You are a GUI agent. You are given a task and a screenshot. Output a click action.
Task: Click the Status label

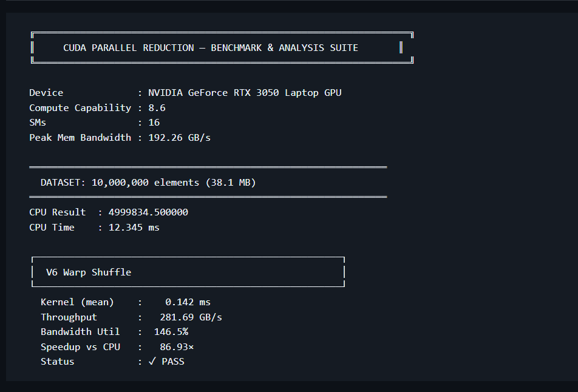click(58, 362)
